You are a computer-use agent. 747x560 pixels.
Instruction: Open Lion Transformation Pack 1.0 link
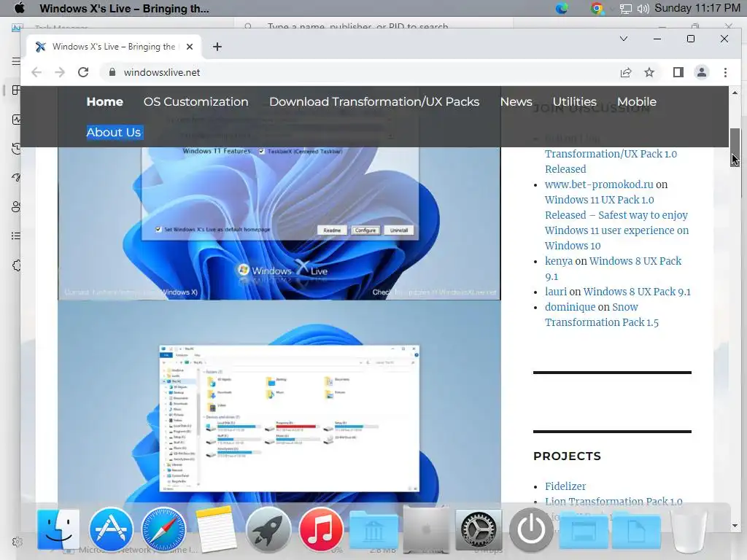[x=614, y=502]
